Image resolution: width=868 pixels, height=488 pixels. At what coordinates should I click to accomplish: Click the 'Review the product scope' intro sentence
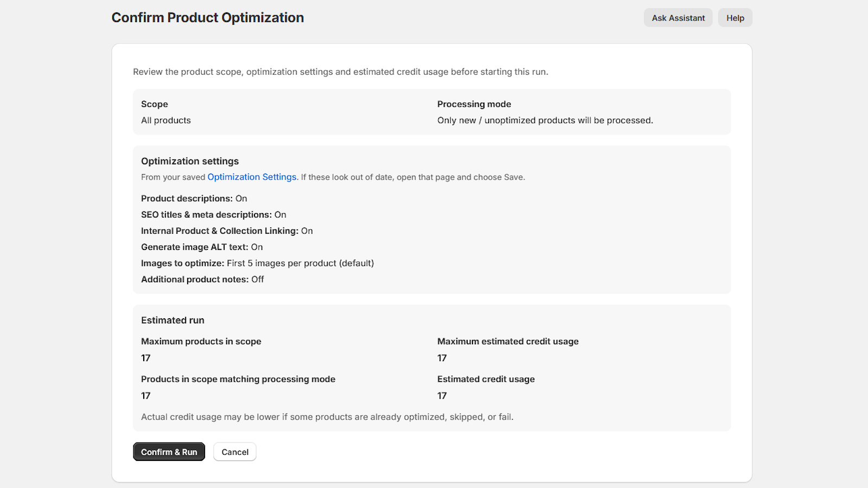pyautogui.click(x=341, y=72)
